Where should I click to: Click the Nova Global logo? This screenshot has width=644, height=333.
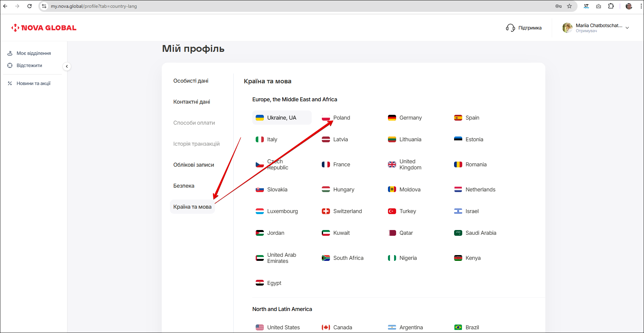(x=44, y=28)
